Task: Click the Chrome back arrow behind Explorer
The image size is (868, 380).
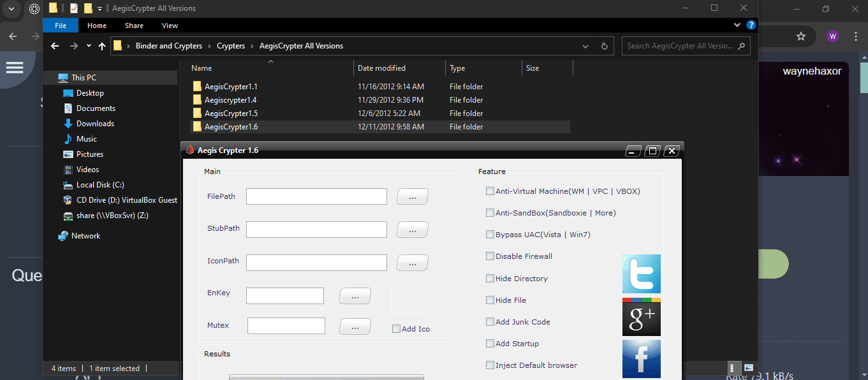Action: coord(13,36)
